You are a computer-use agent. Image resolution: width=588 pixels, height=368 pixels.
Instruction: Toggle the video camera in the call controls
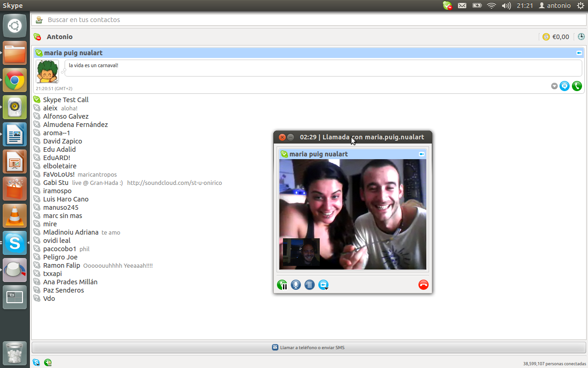tap(323, 285)
